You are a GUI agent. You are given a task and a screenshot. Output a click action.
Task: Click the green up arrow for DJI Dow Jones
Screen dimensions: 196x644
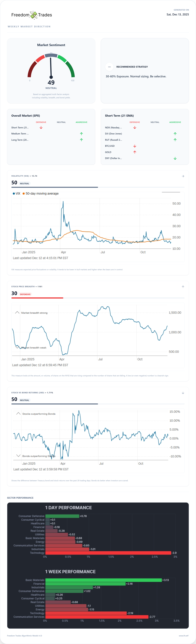[175, 134]
